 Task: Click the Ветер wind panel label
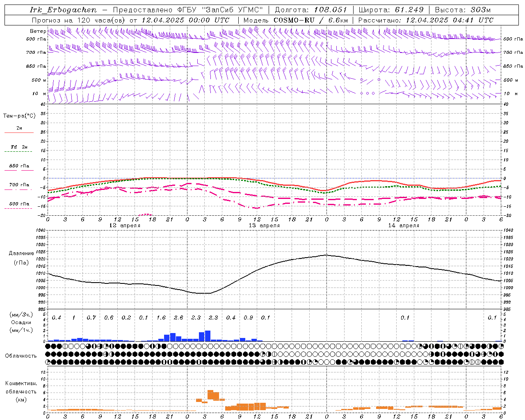38,31
